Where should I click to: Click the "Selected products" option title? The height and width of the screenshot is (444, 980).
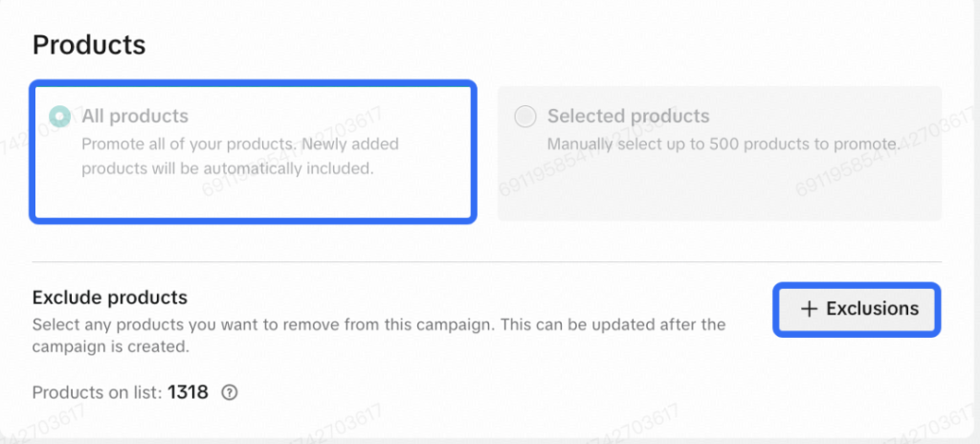pos(628,117)
